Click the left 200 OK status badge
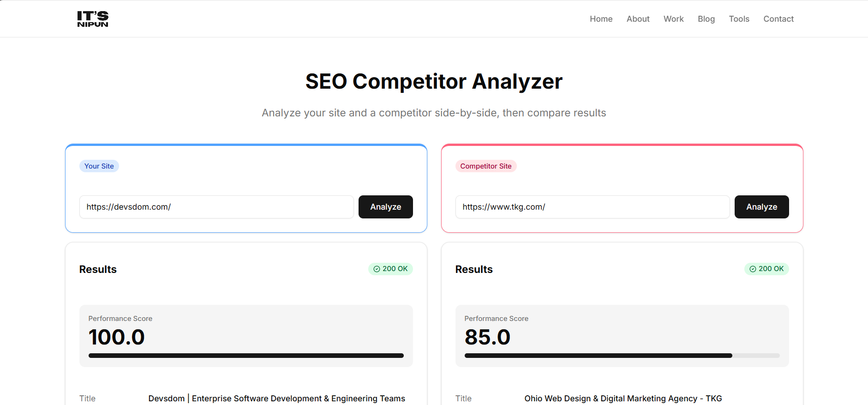 point(390,269)
